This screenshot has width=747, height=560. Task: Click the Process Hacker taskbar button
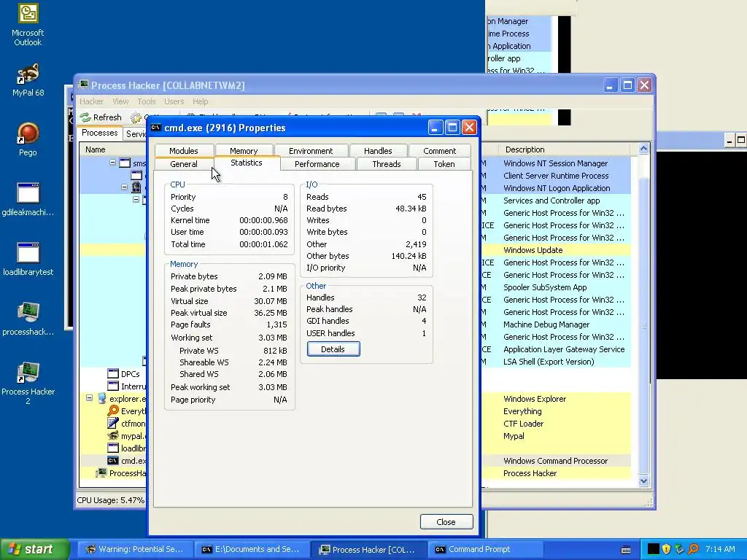click(368, 549)
